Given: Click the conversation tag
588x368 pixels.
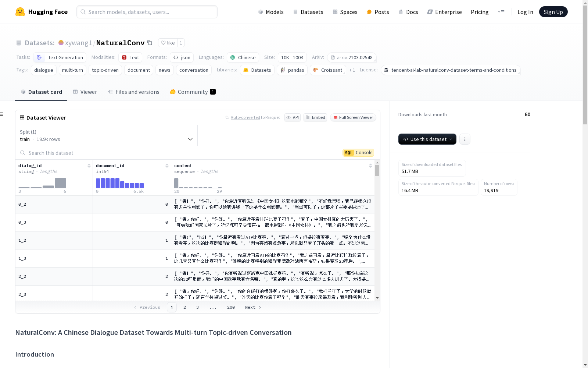Looking at the screenshot, I should (x=194, y=70).
